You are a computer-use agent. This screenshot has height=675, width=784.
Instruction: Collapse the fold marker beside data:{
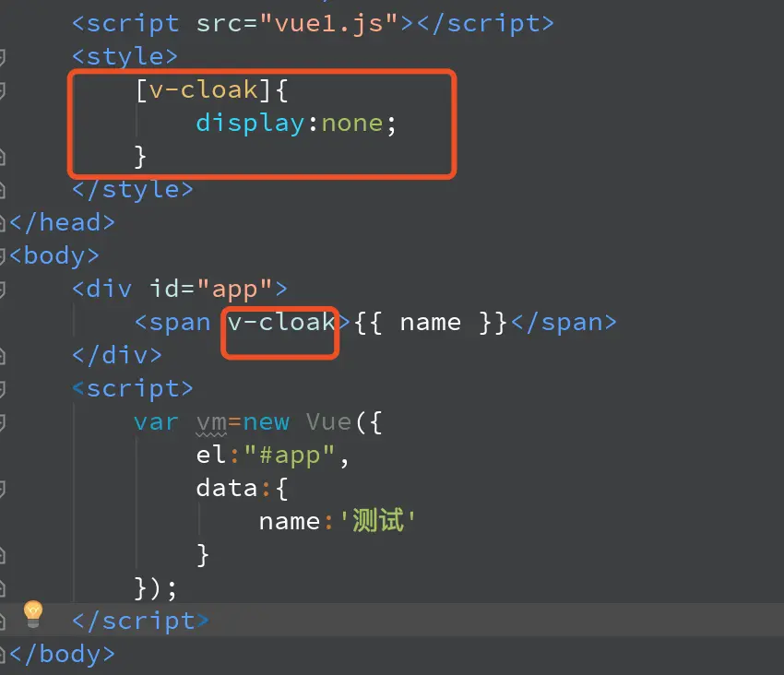(2, 489)
